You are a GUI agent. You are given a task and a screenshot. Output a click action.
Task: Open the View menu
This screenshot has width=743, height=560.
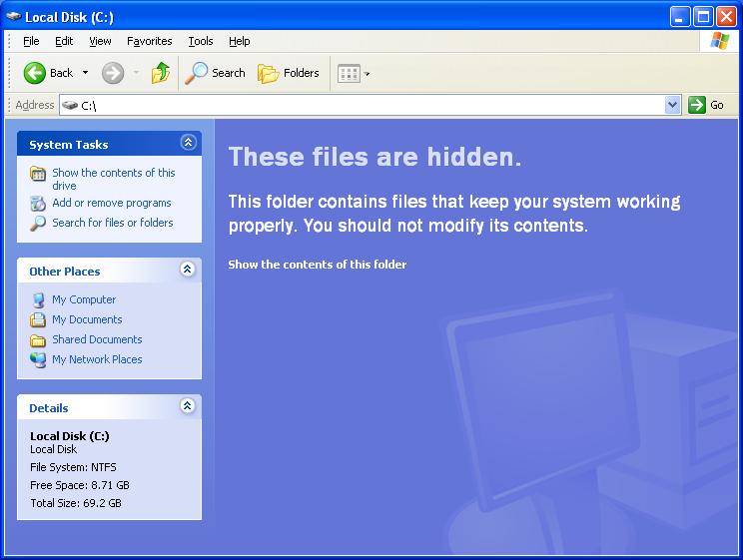tap(100, 41)
